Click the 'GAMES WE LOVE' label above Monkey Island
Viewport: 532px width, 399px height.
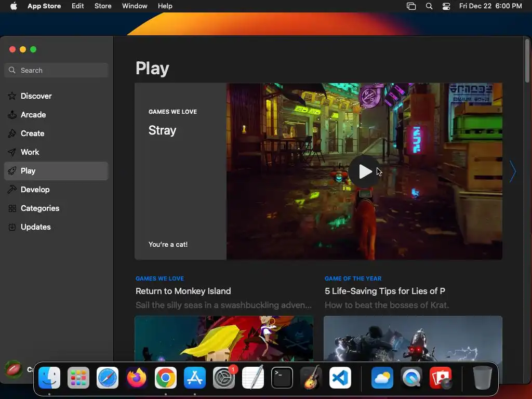point(159,278)
